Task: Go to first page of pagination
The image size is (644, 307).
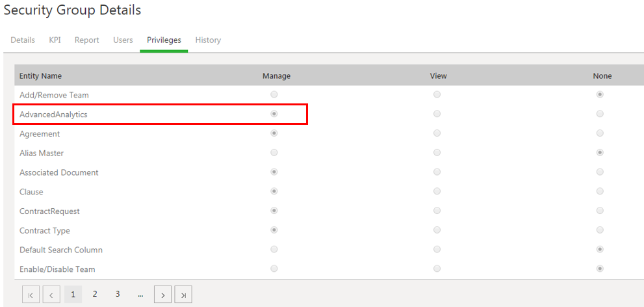Action: point(31,295)
